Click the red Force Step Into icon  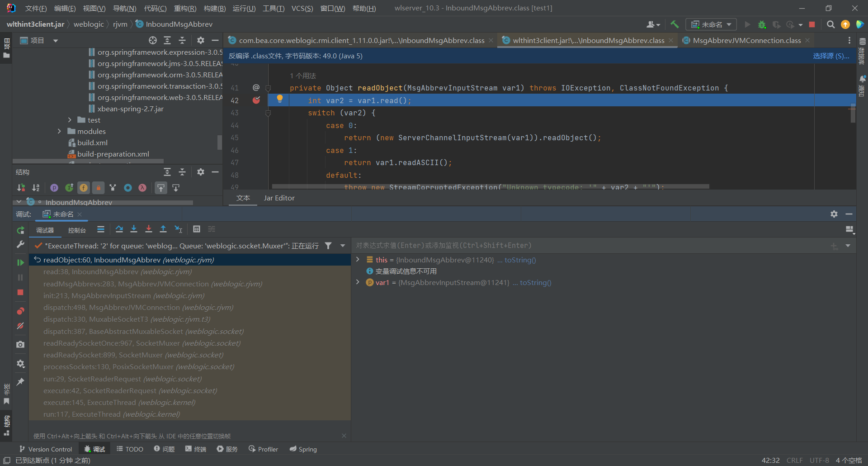[148, 229]
